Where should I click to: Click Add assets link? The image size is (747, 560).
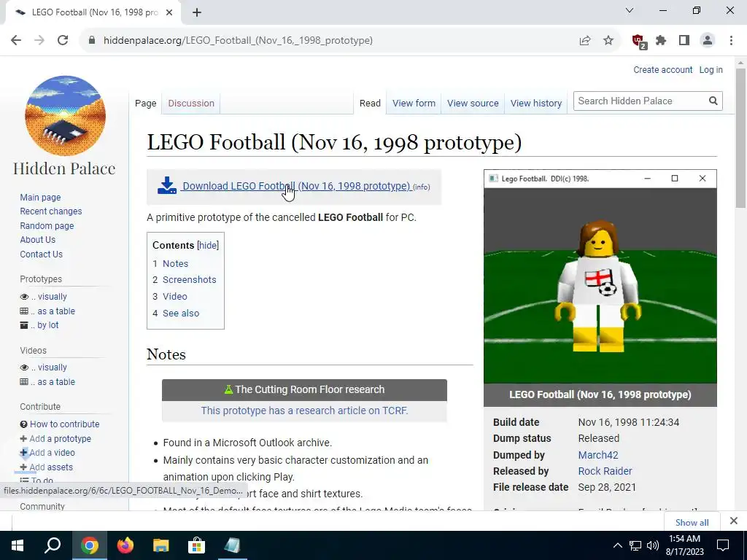click(51, 467)
